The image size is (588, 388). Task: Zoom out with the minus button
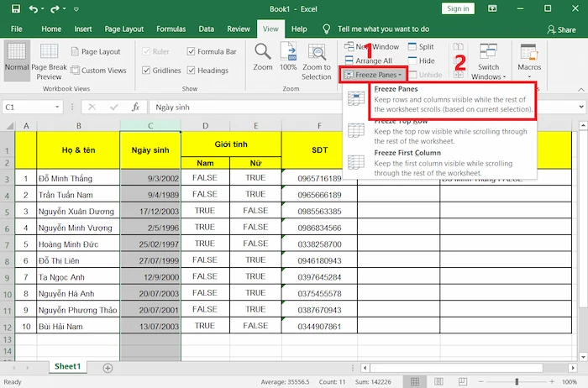(x=481, y=381)
